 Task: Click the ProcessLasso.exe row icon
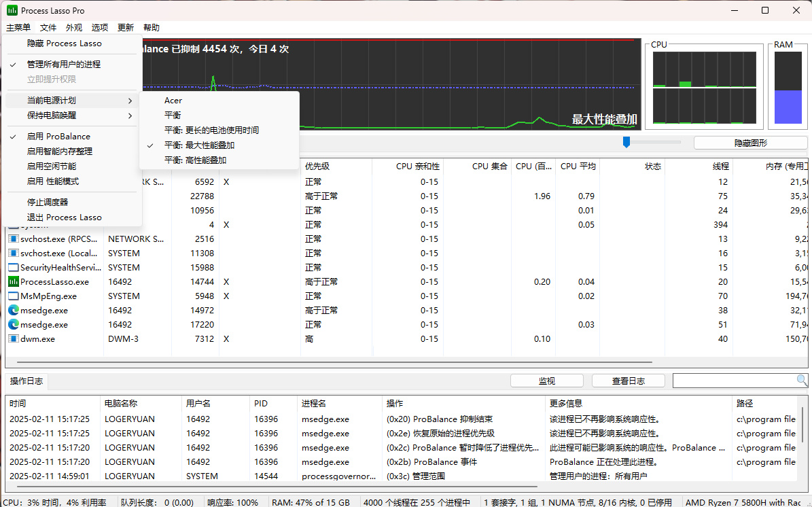tap(14, 282)
